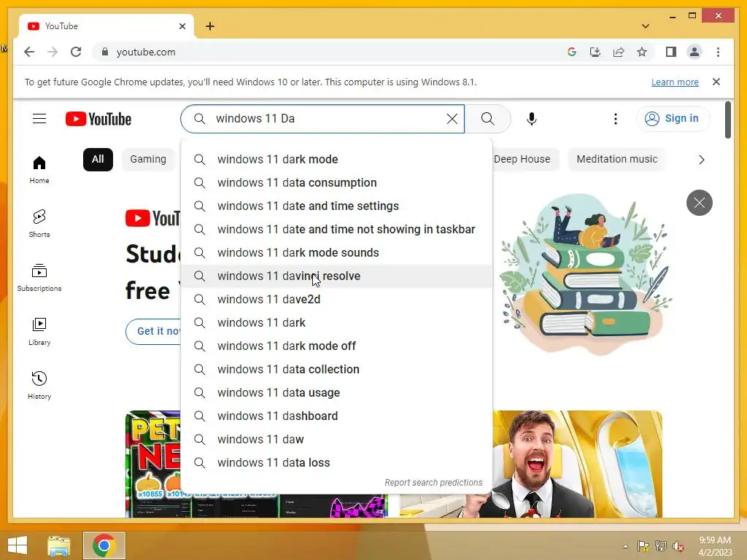Bookmark this tab with star
Image resolution: width=747 pixels, height=560 pixels.
click(642, 52)
